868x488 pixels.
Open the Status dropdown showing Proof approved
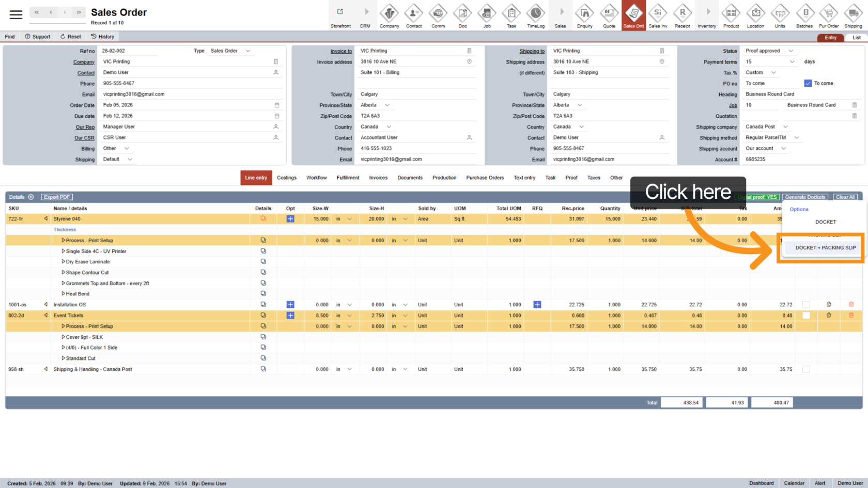[769, 51]
